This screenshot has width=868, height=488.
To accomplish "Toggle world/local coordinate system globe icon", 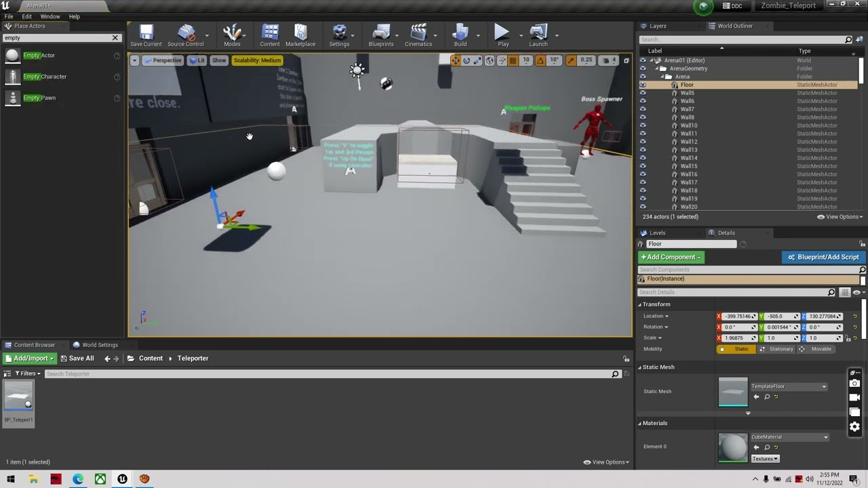I will 490,60.
